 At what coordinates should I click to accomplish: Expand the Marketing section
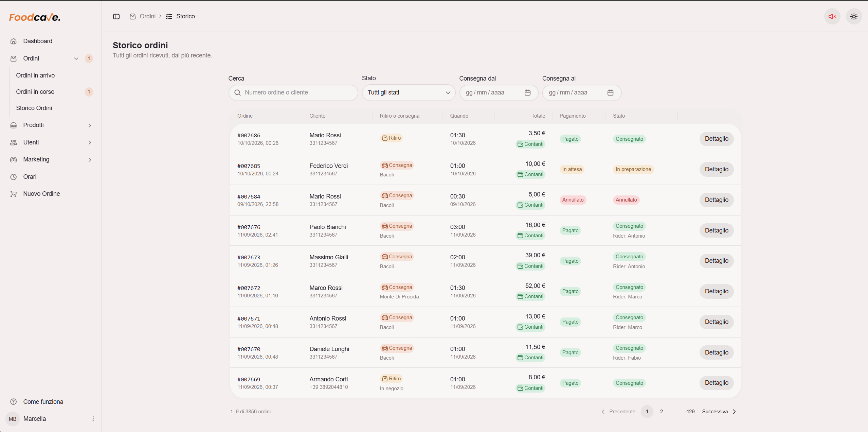(x=90, y=160)
